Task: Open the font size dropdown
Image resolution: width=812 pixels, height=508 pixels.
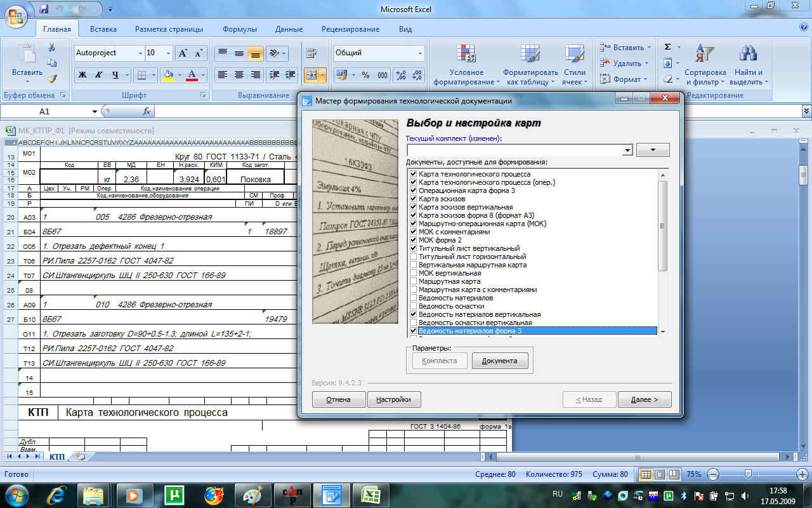Action: coord(168,53)
